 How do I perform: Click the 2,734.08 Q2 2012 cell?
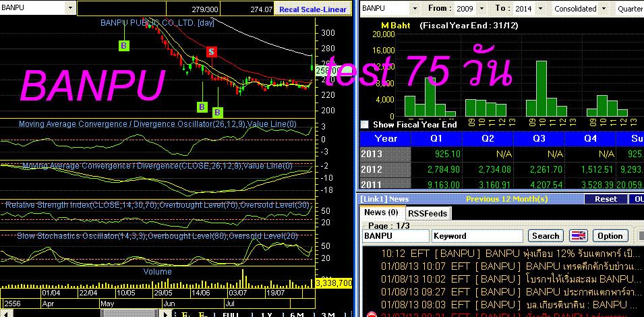pyautogui.click(x=488, y=169)
